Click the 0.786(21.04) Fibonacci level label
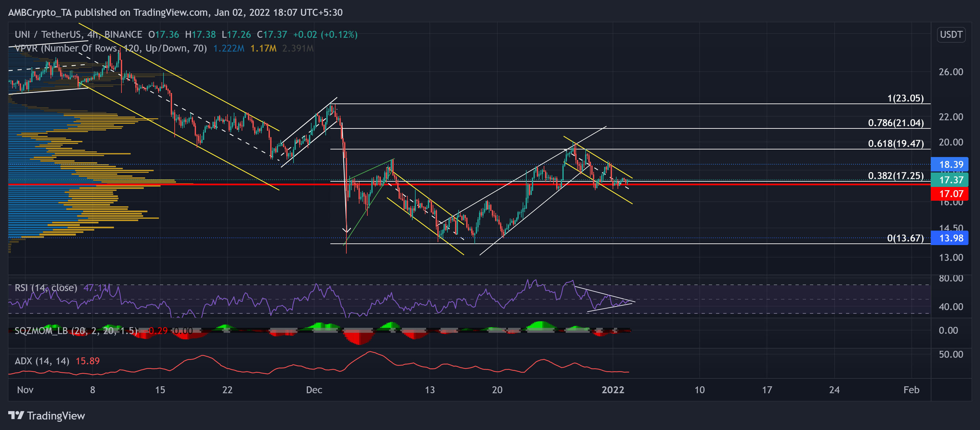 (x=896, y=123)
